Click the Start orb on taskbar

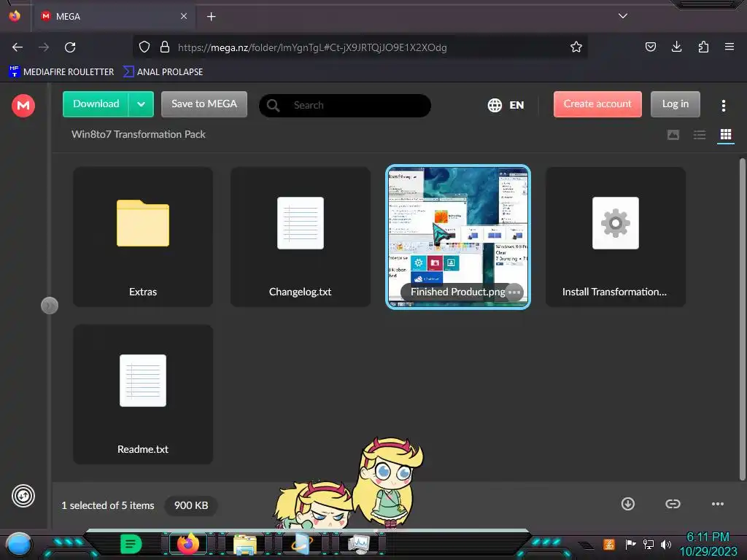19,545
